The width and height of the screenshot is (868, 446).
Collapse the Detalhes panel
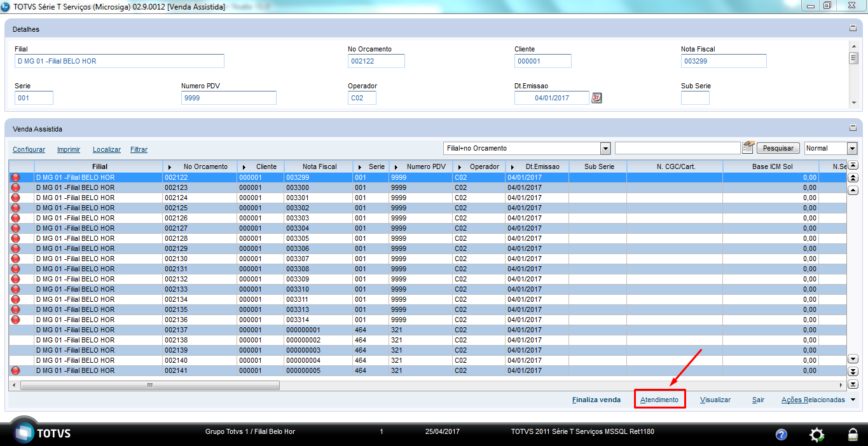coord(853,29)
